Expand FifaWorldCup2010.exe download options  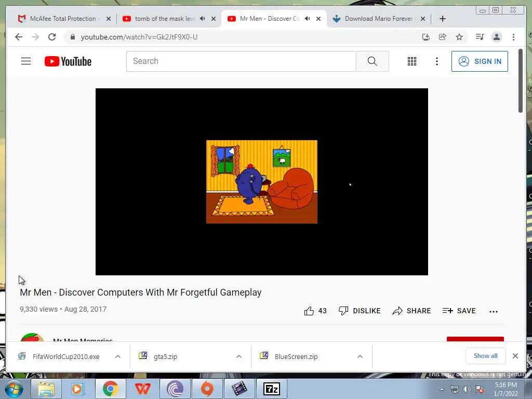point(118,356)
